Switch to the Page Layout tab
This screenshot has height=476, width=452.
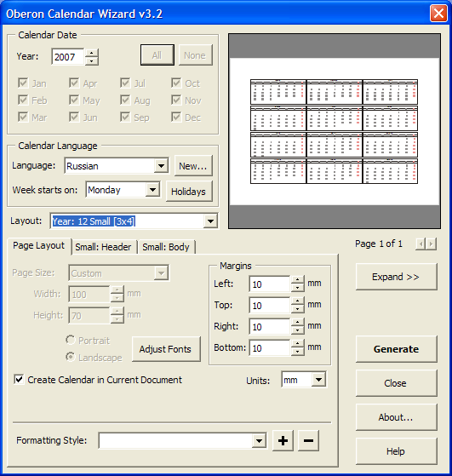(39, 246)
